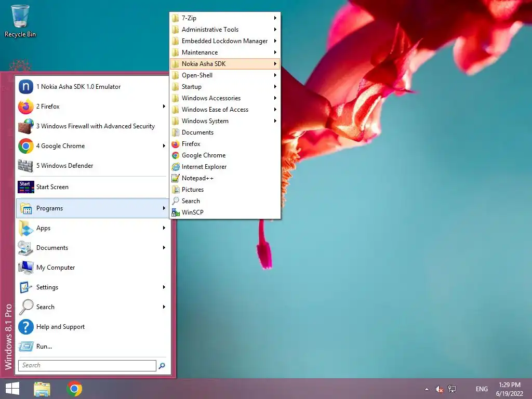The image size is (532, 399).
Task: Open the Windows Ease of Access folder
Action: pos(225,110)
